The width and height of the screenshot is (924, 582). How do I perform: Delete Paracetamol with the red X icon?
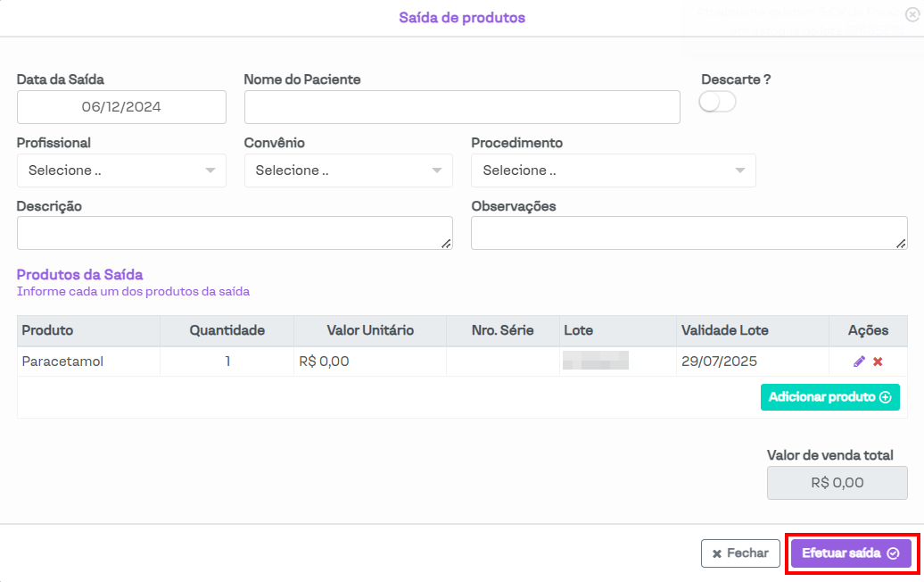[x=878, y=362]
